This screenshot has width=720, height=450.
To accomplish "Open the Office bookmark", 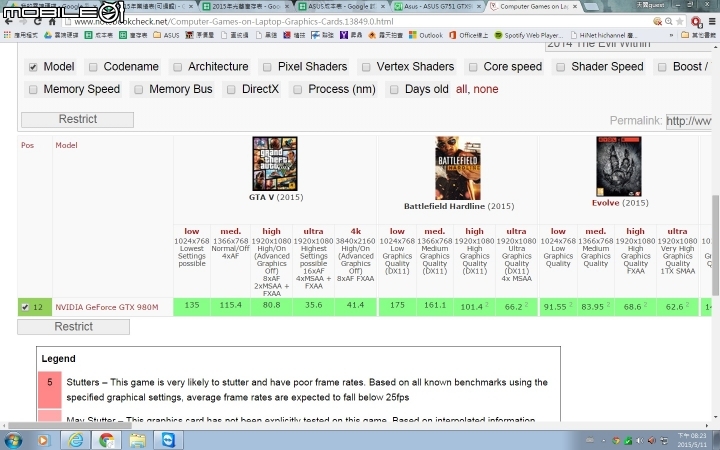I will (468, 35).
